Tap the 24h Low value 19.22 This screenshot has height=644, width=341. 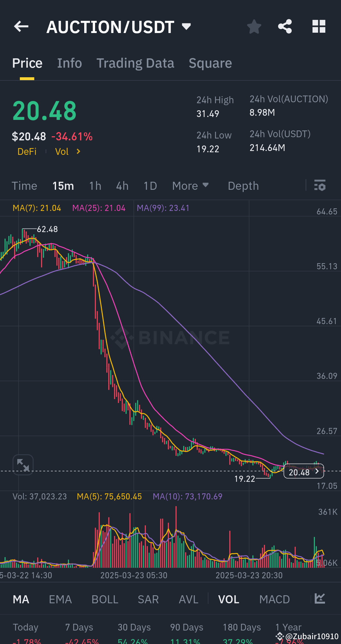click(x=208, y=149)
